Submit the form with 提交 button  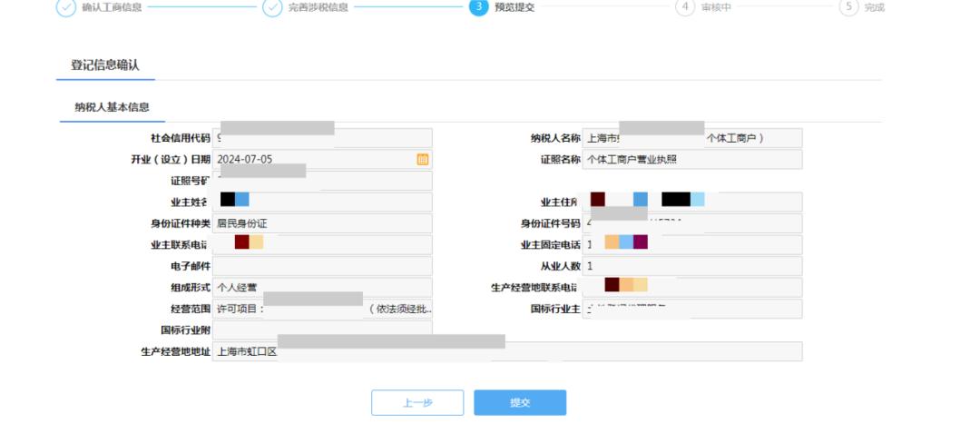coord(520,403)
